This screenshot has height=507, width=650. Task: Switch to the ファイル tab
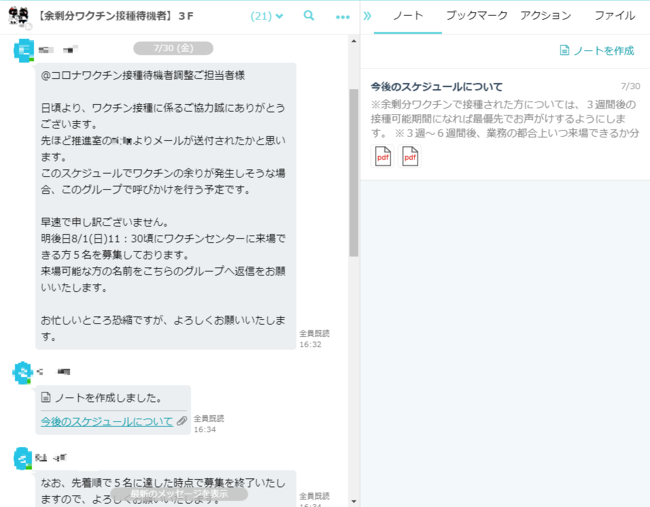(x=614, y=16)
